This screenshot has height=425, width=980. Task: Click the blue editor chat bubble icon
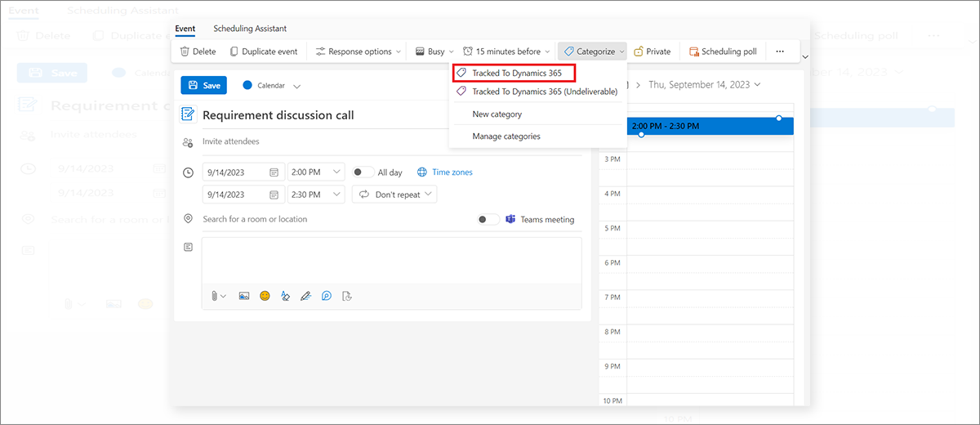click(327, 296)
